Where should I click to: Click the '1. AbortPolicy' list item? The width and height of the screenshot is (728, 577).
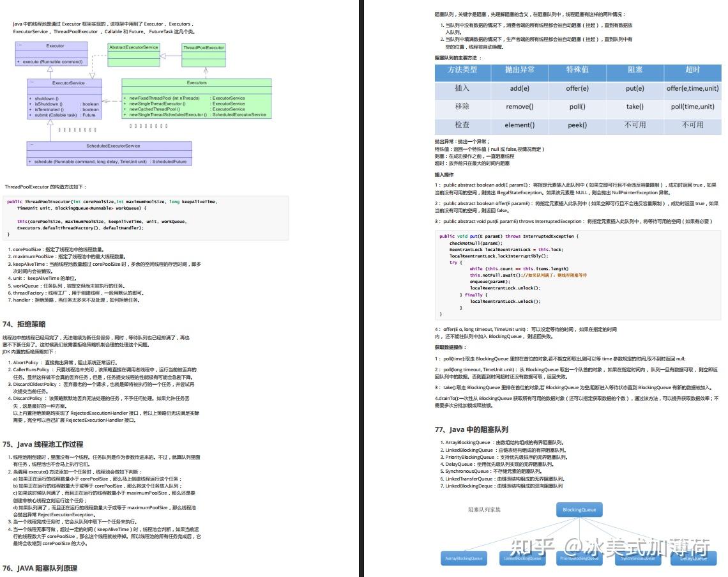pos(62,362)
